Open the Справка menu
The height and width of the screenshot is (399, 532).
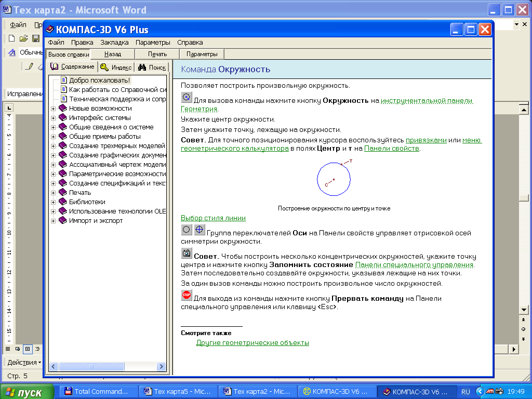point(190,43)
